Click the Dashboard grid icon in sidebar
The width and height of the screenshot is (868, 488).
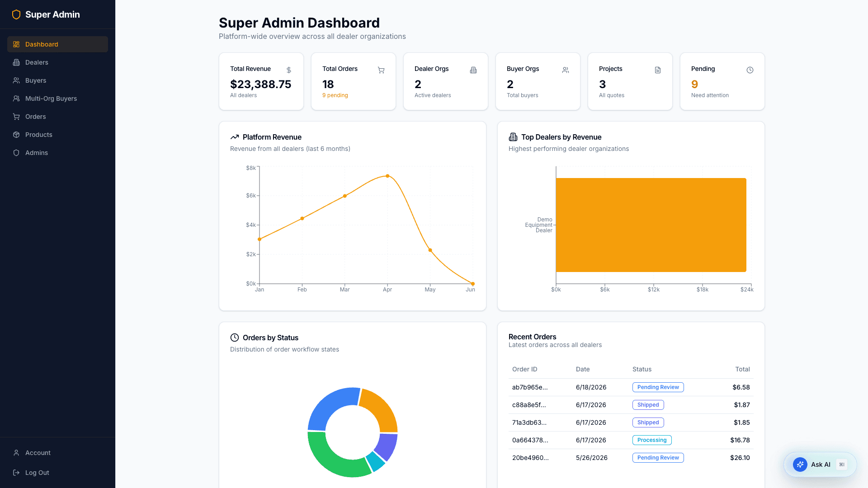coord(16,44)
